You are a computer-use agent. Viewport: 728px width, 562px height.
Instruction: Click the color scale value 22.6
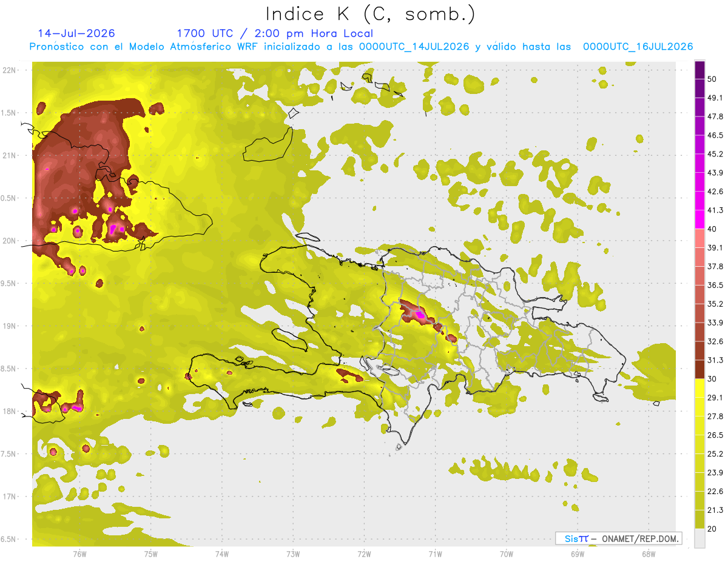pyautogui.click(x=715, y=492)
